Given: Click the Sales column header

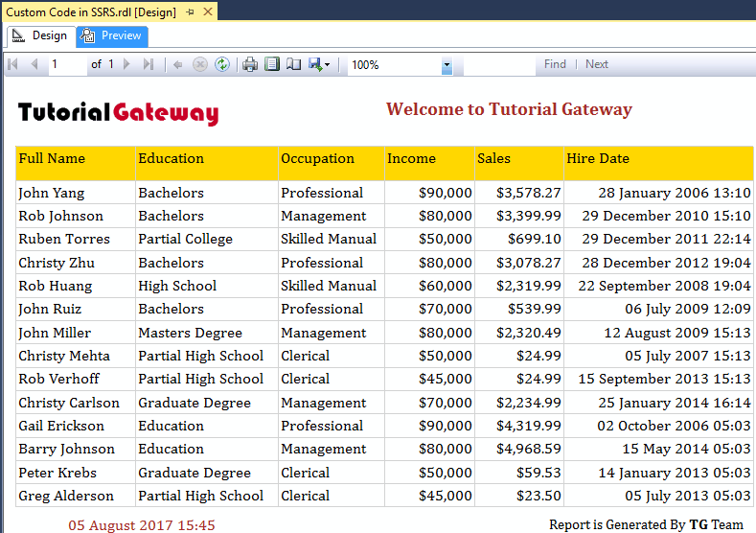Looking at the screenshot, I should 519,164.
